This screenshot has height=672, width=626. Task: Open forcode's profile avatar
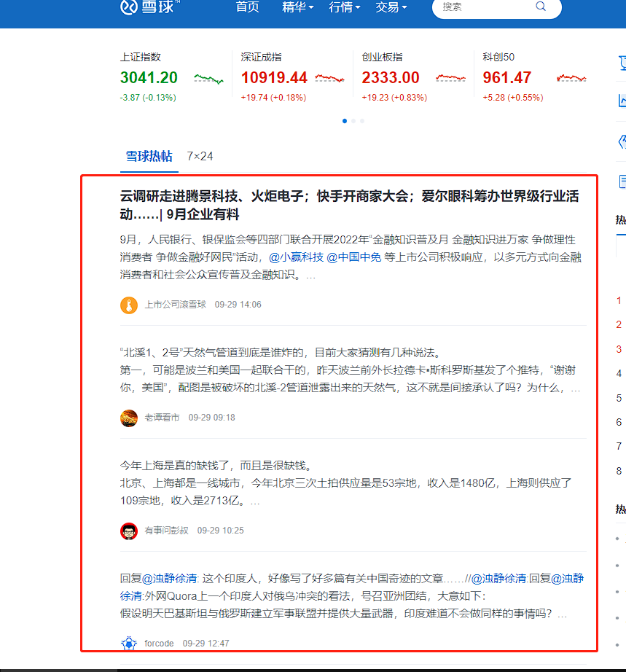click(129, 643)
